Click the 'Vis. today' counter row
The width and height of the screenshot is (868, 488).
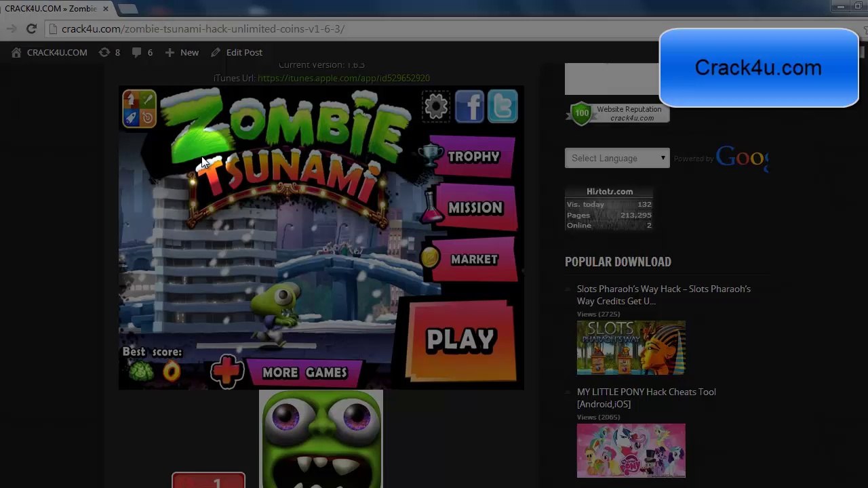[609, 204]
